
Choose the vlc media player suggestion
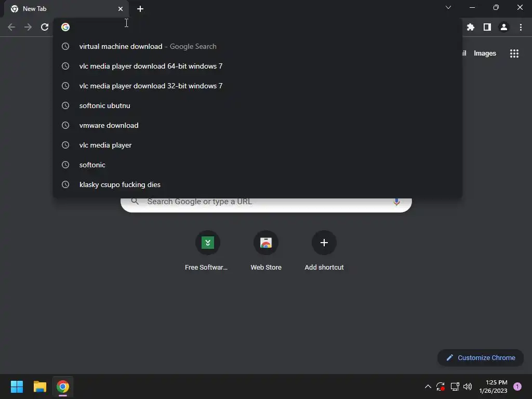258,145
